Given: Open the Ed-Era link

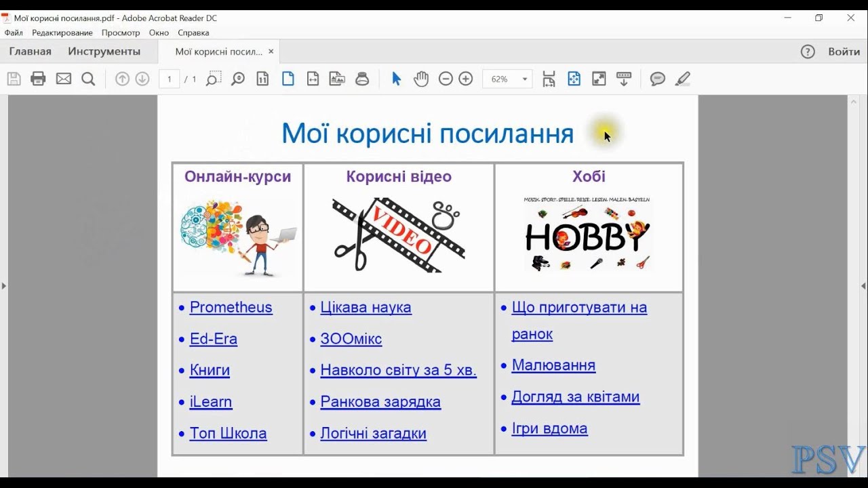Looking at the screenshot, I should [214, 339].
